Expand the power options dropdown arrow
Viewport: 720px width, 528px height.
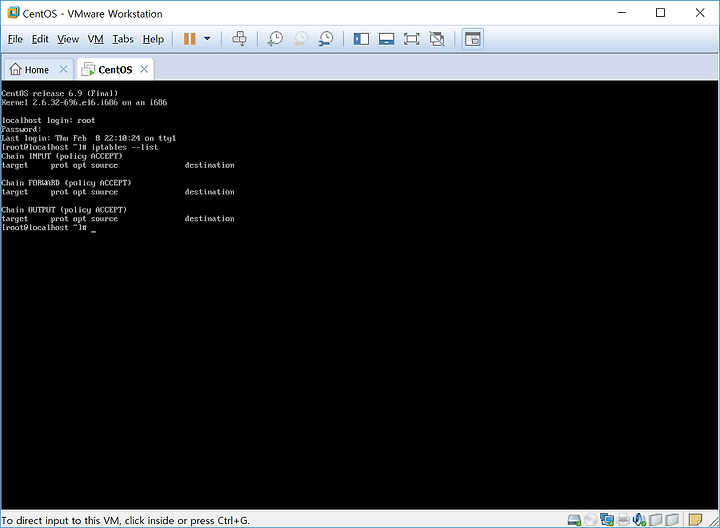coord(207,39)
